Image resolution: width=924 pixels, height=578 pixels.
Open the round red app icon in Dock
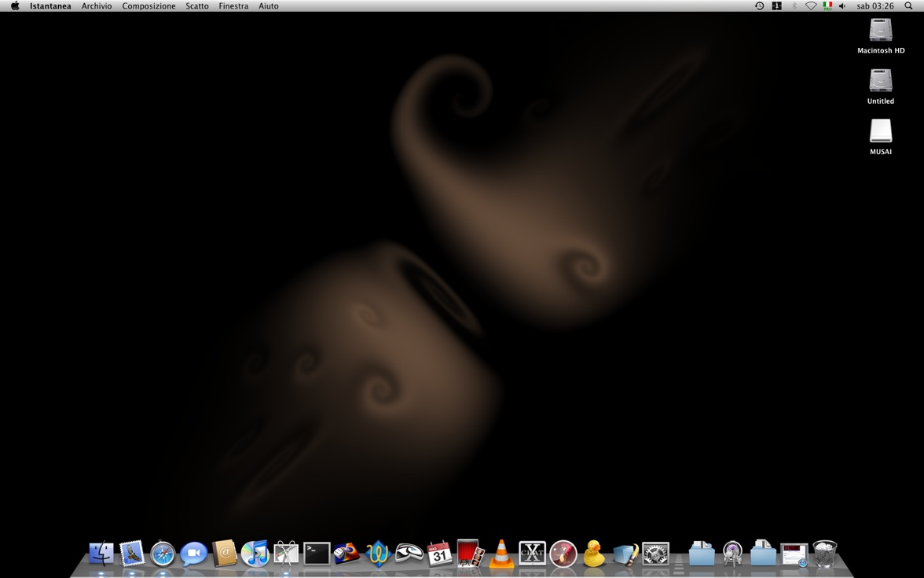(563, 554)
